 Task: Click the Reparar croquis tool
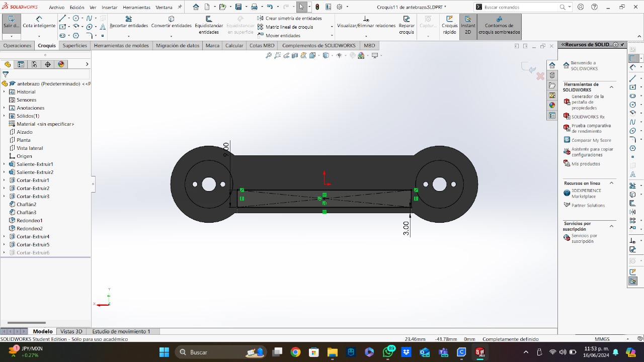(x=407, y=26)
